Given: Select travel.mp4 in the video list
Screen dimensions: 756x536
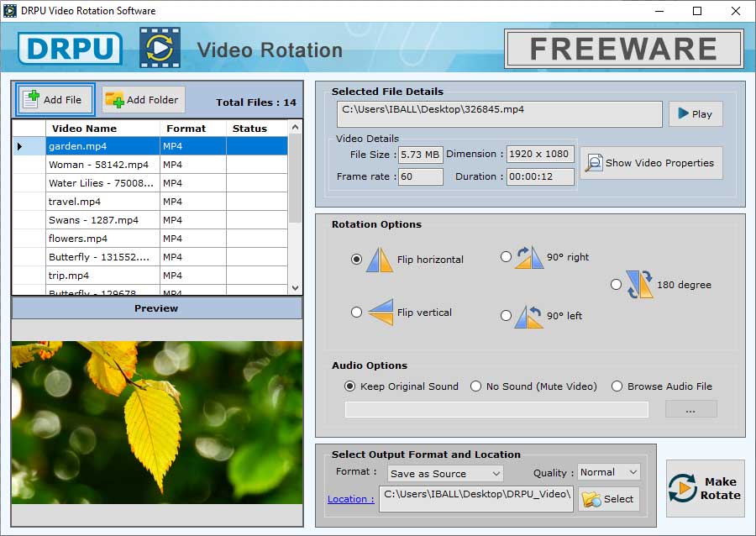Looking at the screenshot, I should [x=150, y=202].
